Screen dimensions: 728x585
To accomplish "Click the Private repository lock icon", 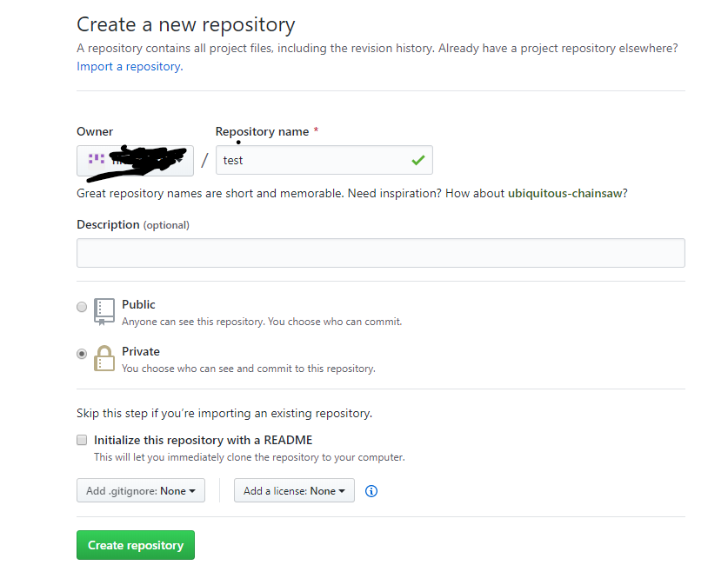I will tap(104, 358).
